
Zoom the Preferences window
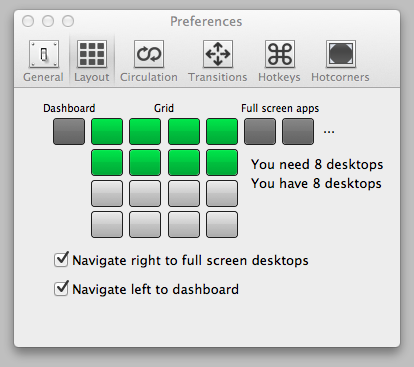[68, 21]
